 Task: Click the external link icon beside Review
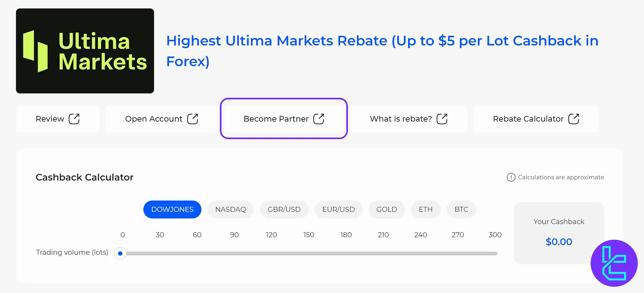[x=74, y=119]
